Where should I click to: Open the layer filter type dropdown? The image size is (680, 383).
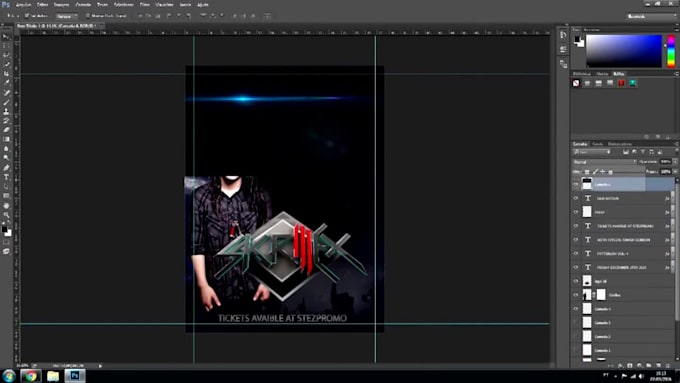(x=592, y=152)
